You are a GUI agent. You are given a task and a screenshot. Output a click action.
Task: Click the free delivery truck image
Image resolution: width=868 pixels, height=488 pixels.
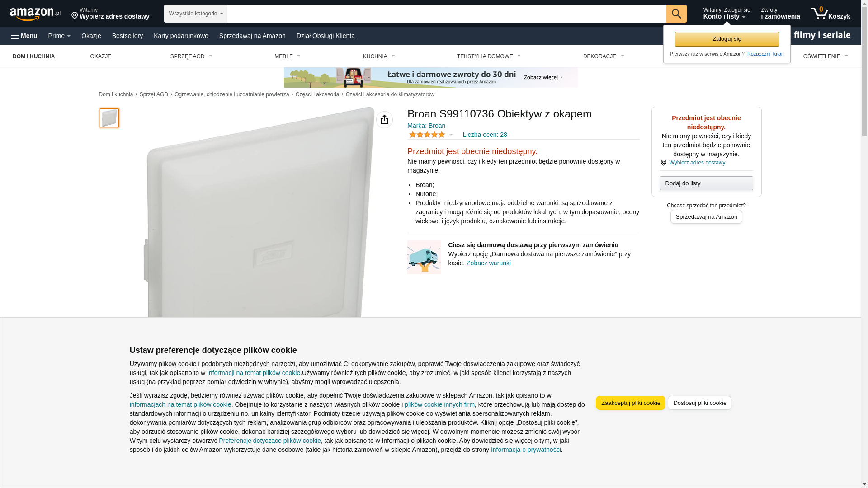pyautogui.click(x=424, y=257)
